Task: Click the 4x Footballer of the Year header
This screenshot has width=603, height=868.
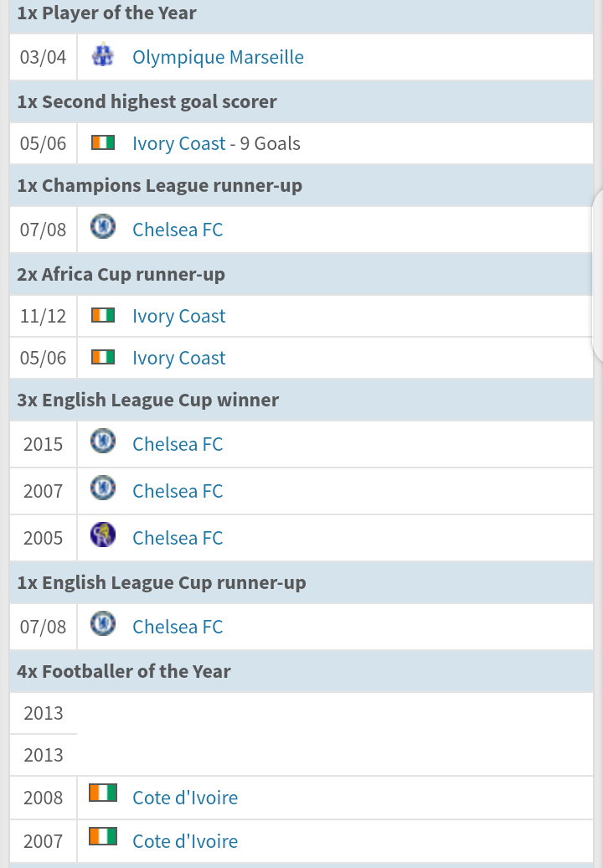Action: click(x=124, y=671)
